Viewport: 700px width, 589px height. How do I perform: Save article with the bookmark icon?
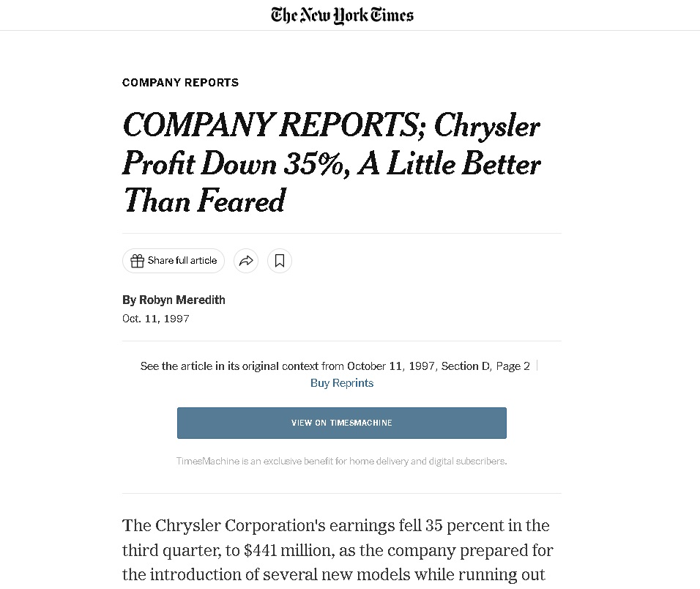coord(280,261)
